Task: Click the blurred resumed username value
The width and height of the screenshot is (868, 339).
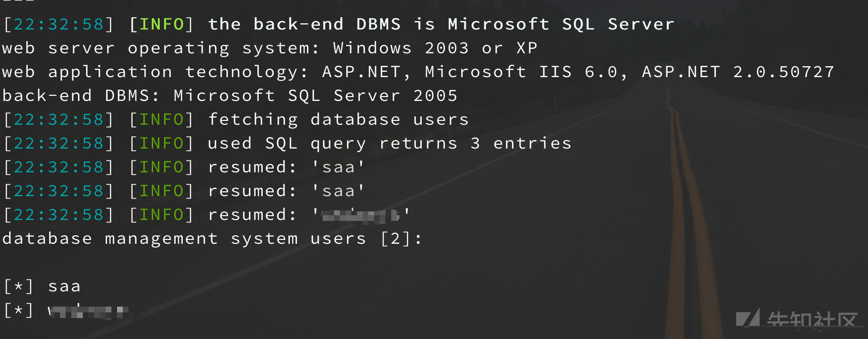Action: pyautogui.click(x=361, y=215)
